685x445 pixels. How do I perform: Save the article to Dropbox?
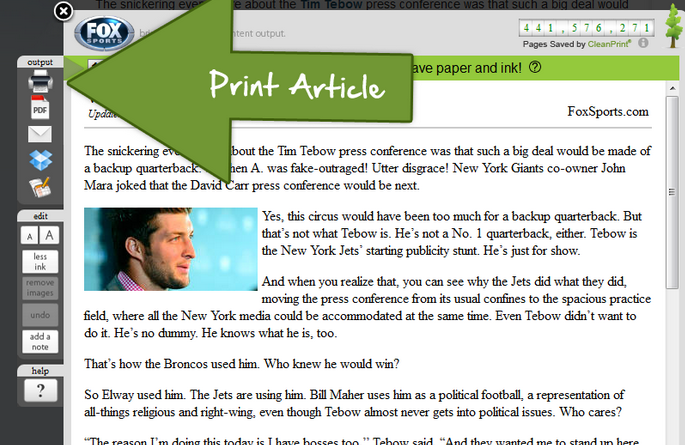pos(41,160)
